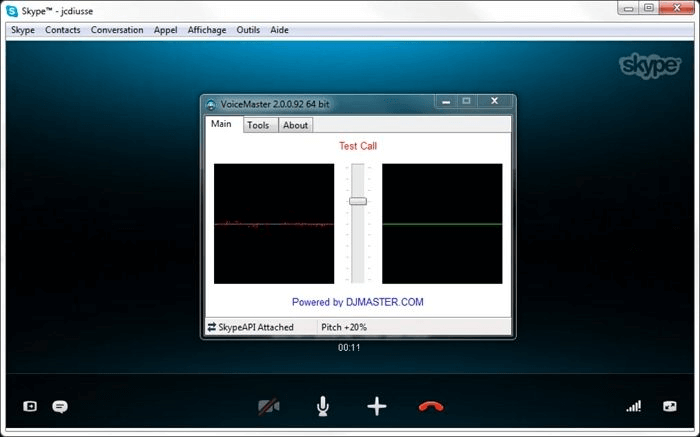700x437 pixels.
Task: Toggle full screen call view
Action: pyautogui.click(x=669, y=406)
